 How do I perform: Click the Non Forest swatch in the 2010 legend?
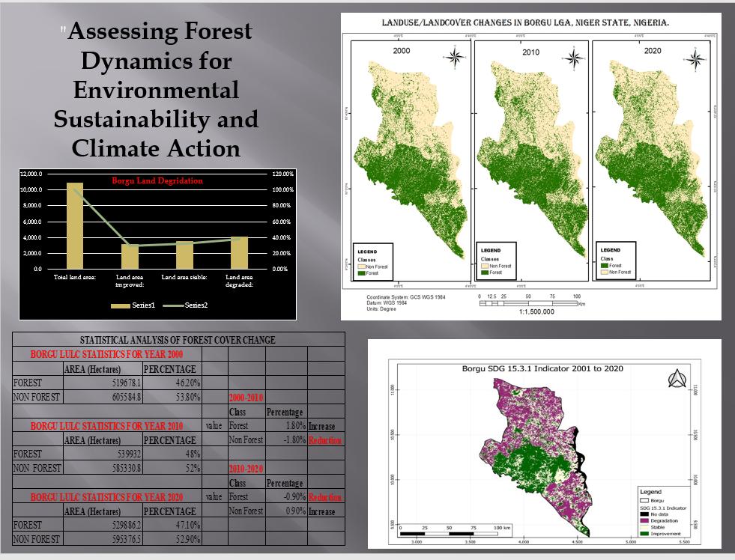[x=485, y=266]
